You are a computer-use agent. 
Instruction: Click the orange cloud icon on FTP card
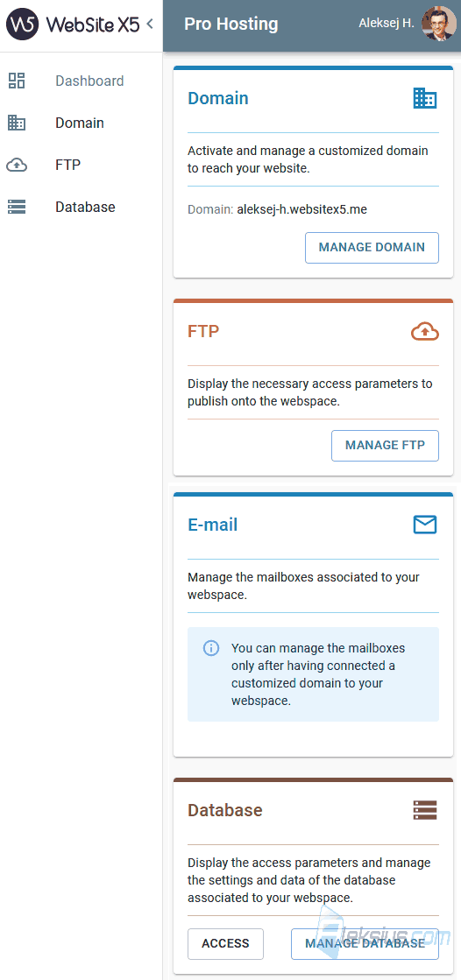tap(425, 331)
